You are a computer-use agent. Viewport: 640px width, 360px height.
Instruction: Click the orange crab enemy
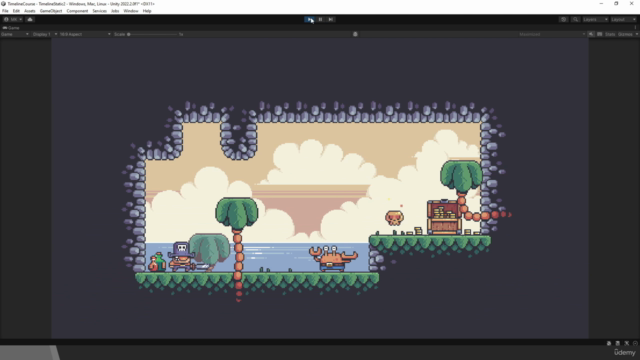click(333, 258)
